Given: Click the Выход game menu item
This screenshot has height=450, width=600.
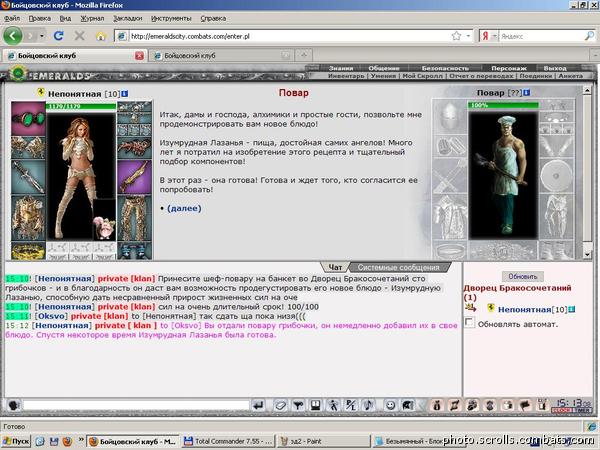Looking at the screenshot, I should tap(555, 68).
